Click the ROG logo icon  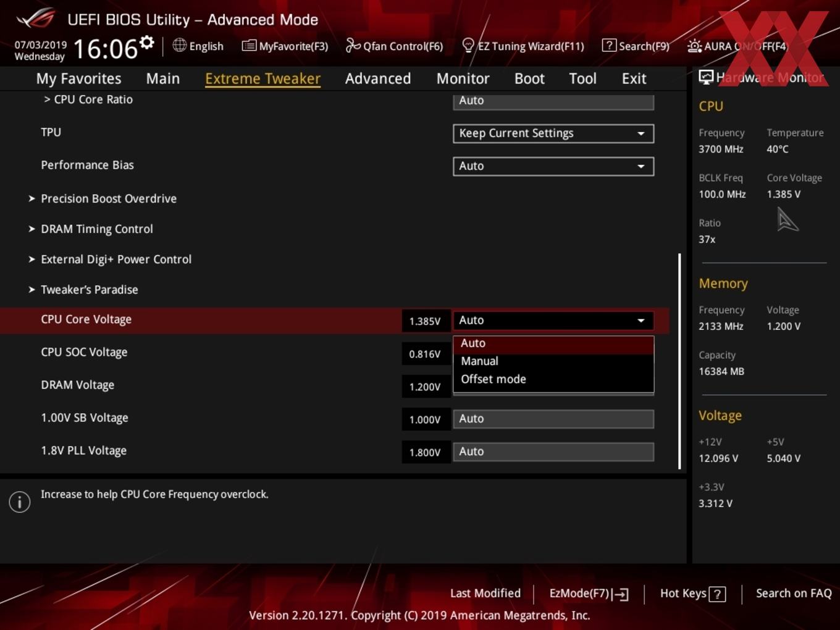tap(36, 19)
